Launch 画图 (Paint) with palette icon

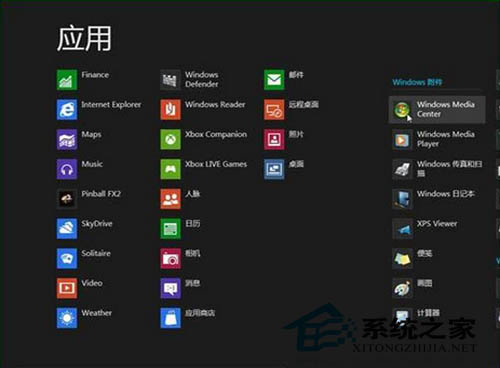[412, 288]
